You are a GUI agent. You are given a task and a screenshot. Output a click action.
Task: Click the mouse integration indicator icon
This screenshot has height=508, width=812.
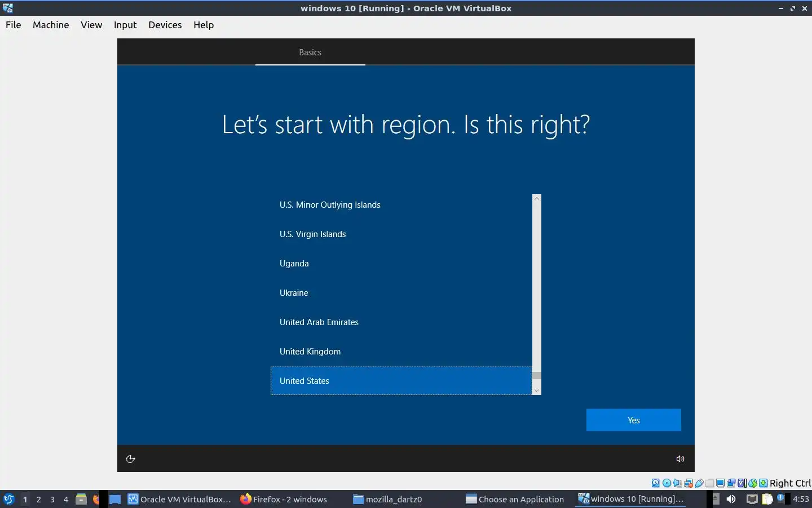pos(753,483)
